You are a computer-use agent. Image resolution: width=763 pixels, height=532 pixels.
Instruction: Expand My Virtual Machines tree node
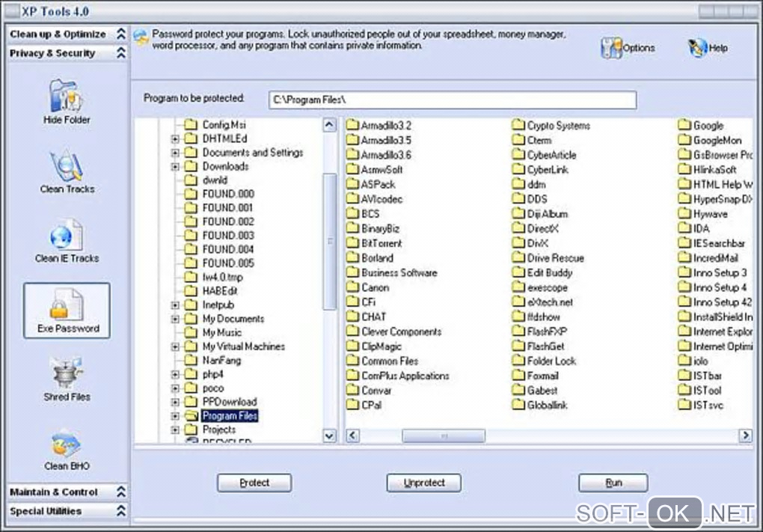pos(175,347)
